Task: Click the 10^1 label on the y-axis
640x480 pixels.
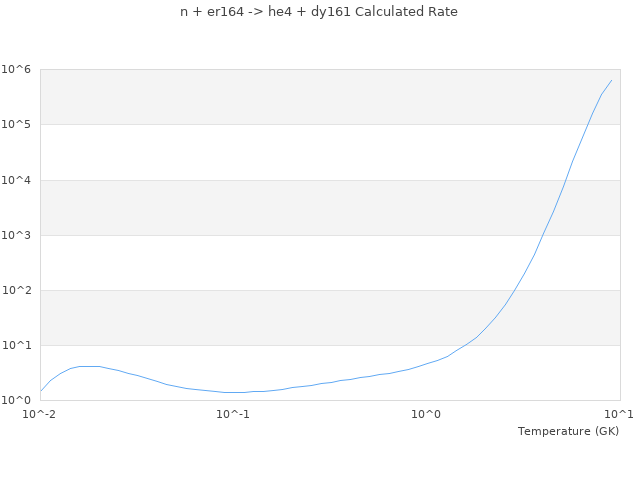Action: coord(17,345)
